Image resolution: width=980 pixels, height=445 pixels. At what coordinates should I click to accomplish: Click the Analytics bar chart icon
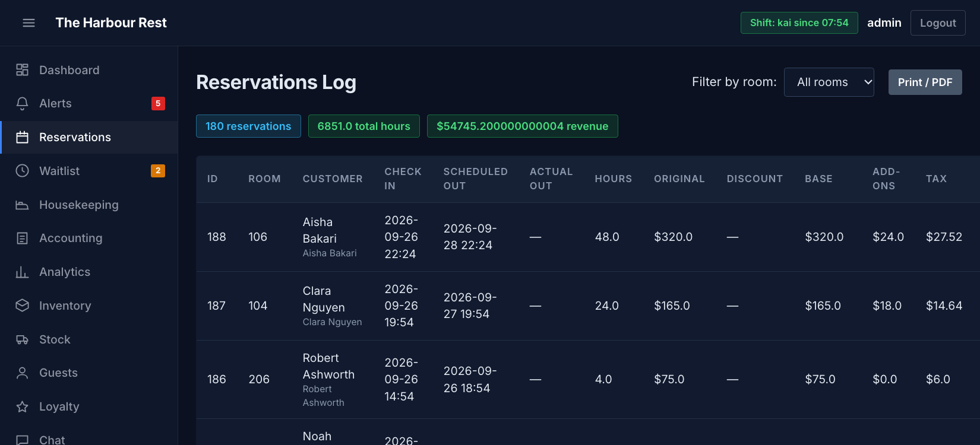click(22, 272)
